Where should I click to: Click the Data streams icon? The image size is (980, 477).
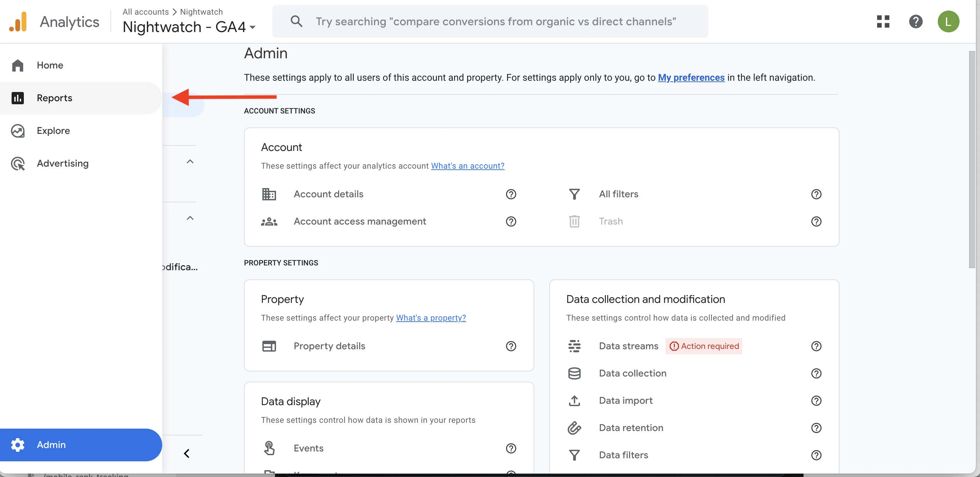pyautogui.click(x=574, y=346)
